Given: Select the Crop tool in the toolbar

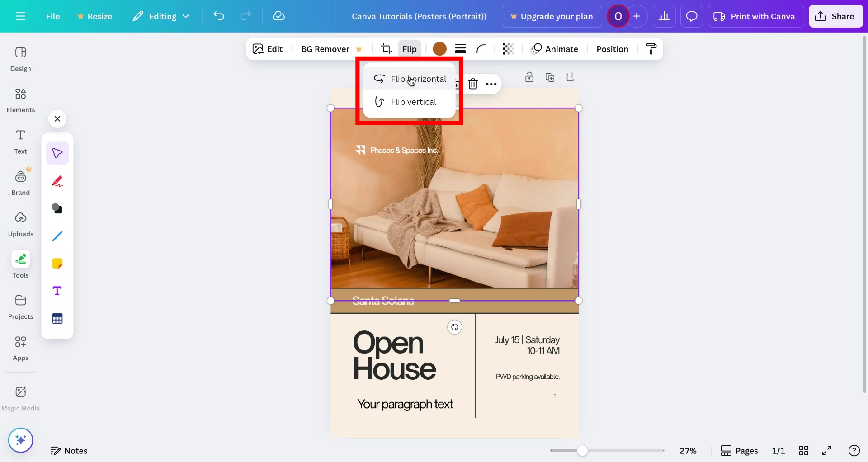Looking at the screenshot, I should click(387, 49).
